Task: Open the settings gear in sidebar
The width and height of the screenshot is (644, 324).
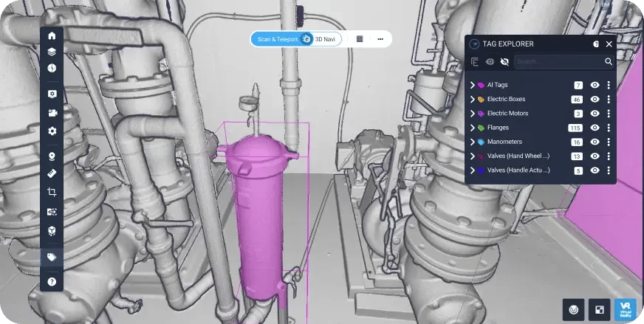Action: (x=52, y=131)
